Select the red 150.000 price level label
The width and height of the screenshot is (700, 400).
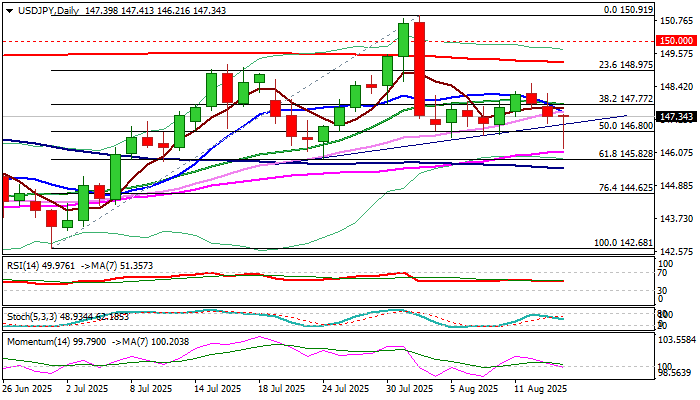[x=676, y=41]
